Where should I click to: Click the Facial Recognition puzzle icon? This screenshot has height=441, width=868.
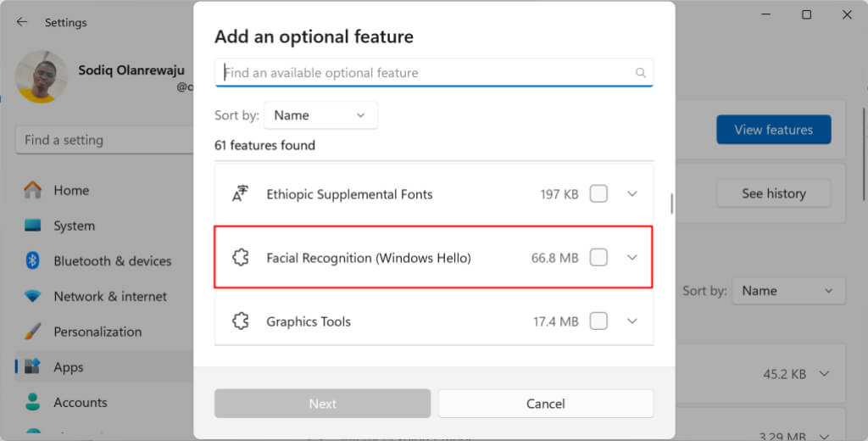tap(240, 258)
